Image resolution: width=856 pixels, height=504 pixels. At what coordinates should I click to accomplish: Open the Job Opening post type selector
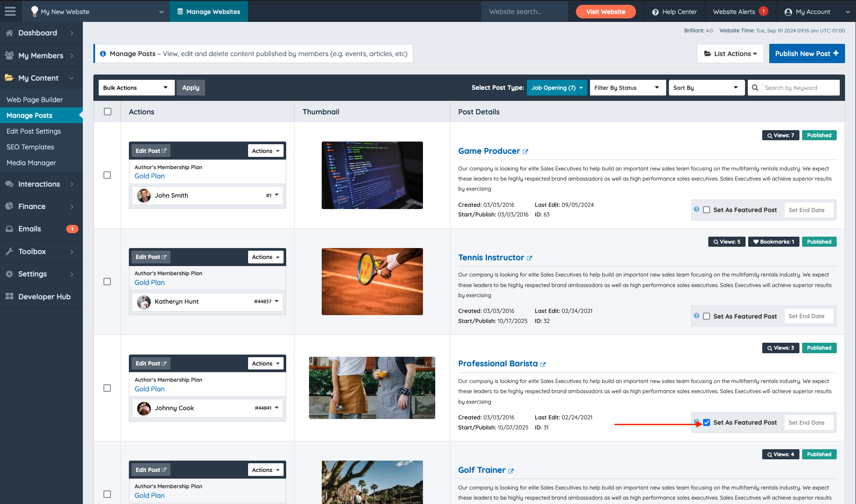click(557, 88)
